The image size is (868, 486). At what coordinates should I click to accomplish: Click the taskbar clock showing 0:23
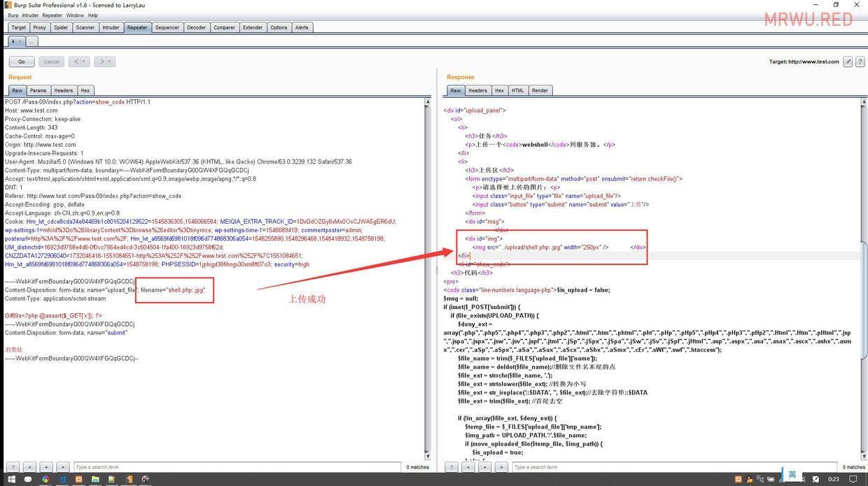point(834,480)
